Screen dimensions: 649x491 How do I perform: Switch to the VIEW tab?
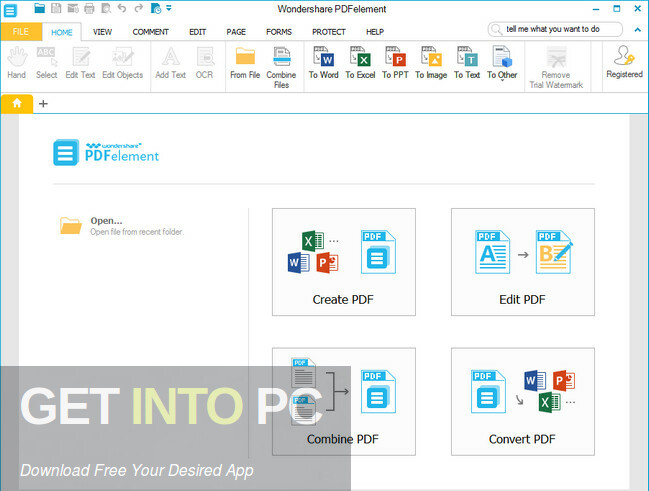point(102,32)
